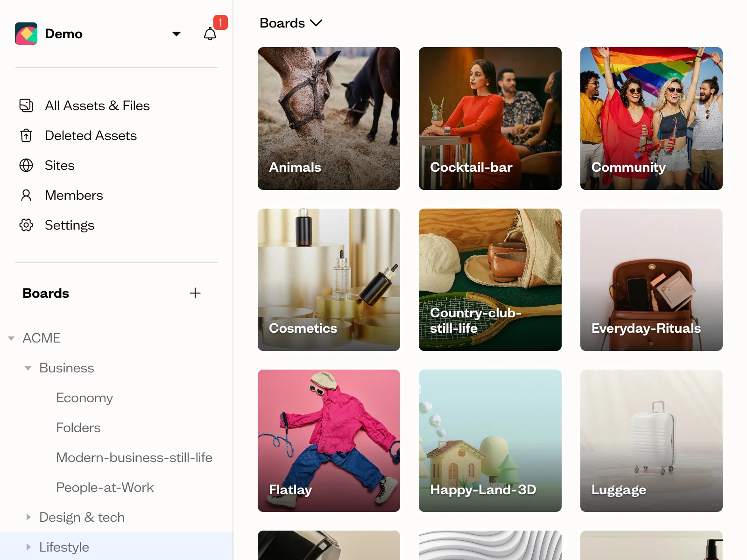Open the Boards header dropdown chevron
This screenshot has height=560, width=747.
tap(316, 23)
